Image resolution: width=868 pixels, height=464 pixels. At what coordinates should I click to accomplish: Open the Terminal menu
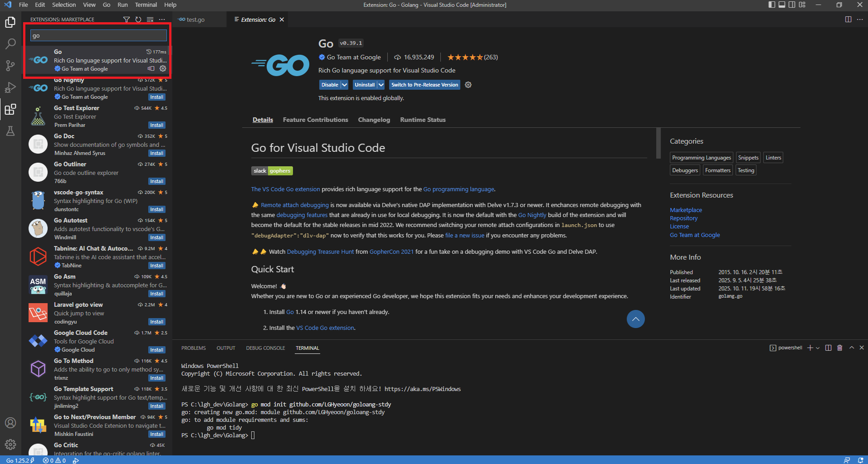click(x=146, y=5)
